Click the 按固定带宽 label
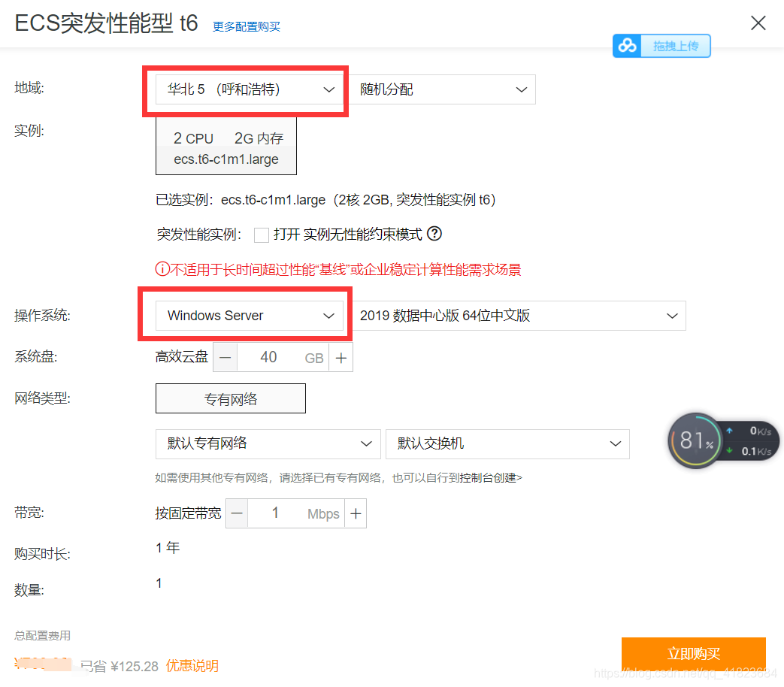 click(188, 513)
